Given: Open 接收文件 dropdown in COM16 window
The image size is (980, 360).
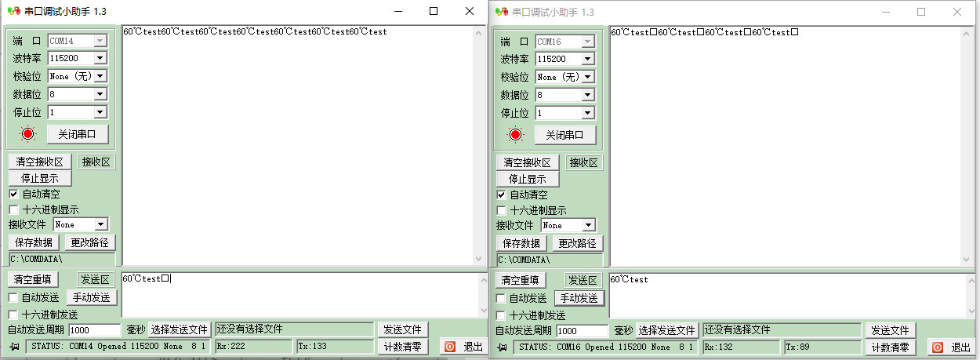Looking at the screenshot, I should click(x=587, y=225).
